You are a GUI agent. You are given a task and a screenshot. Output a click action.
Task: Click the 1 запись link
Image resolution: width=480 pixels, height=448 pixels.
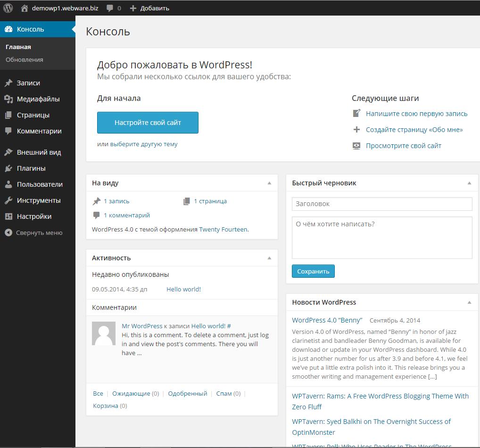(116, 201)
